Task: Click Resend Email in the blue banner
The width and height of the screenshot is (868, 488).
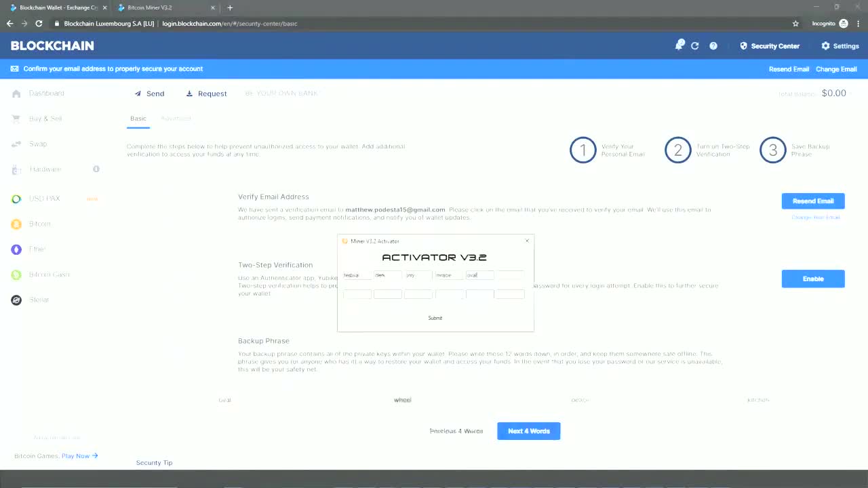Action: [789, 69]
